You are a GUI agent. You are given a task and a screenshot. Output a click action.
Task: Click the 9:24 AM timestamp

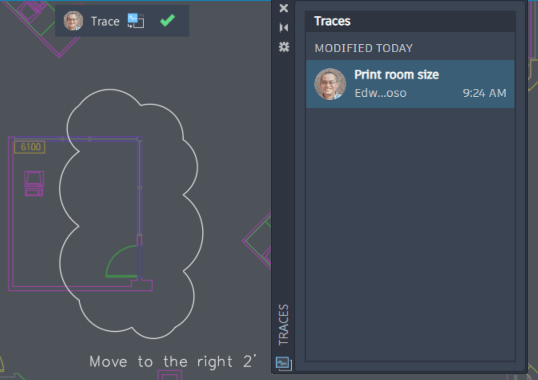click(x=484, y=93)
